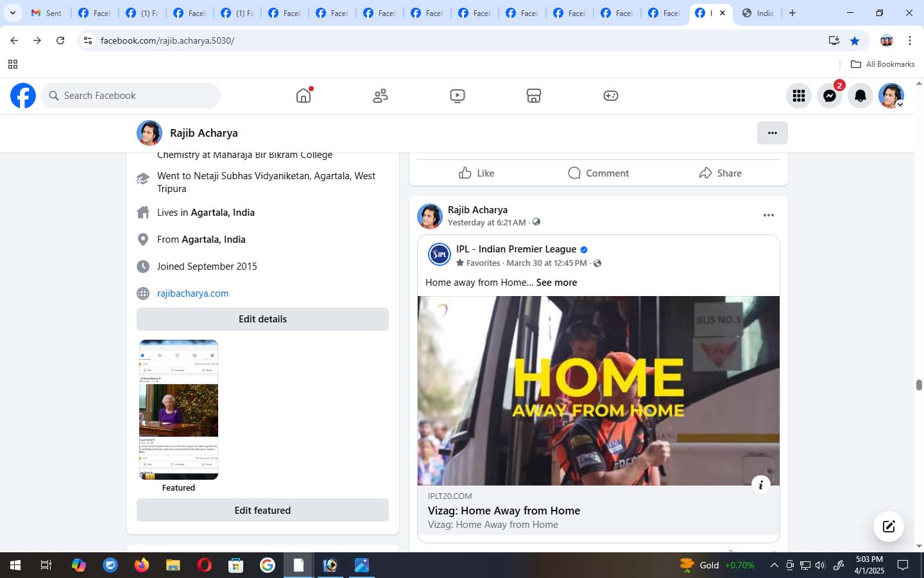
Task: Open Vizag: Home Away from Home article link
Action: [x=504, y=511]
